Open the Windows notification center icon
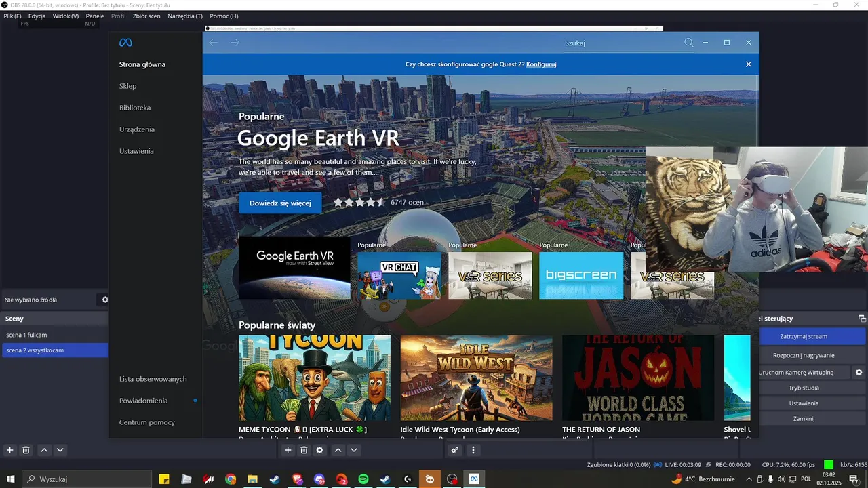The width and height of the screenshot is (868, 488). (x=854, y=479)
